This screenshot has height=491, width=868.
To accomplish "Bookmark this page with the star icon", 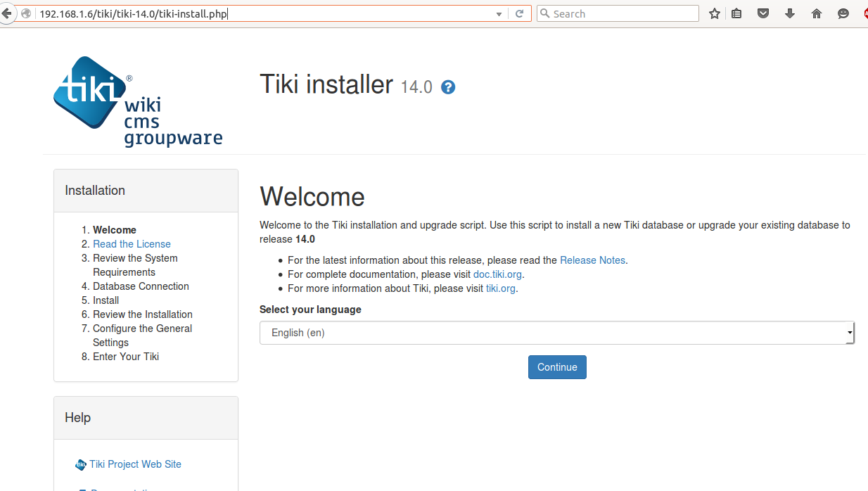I will click(x=715, y=13).
